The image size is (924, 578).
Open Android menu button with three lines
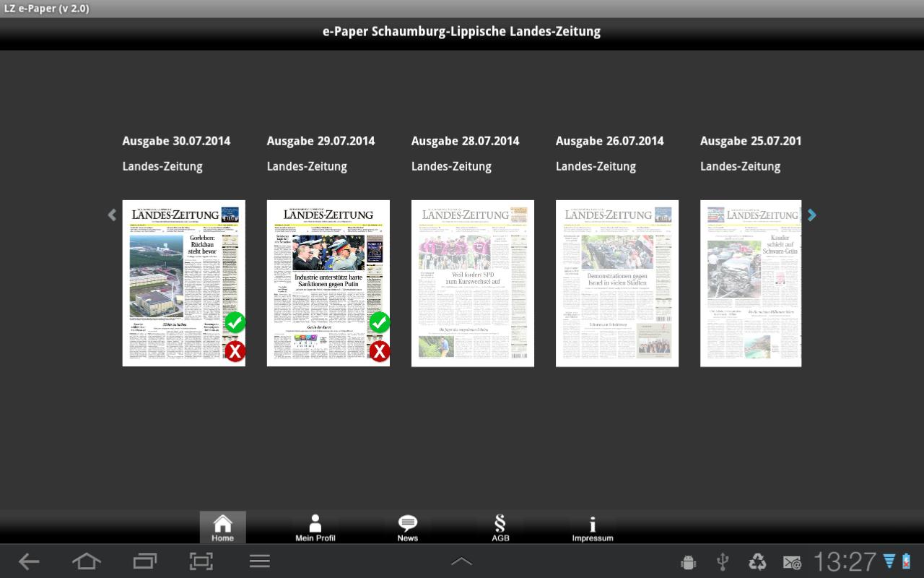coord(260,561)
